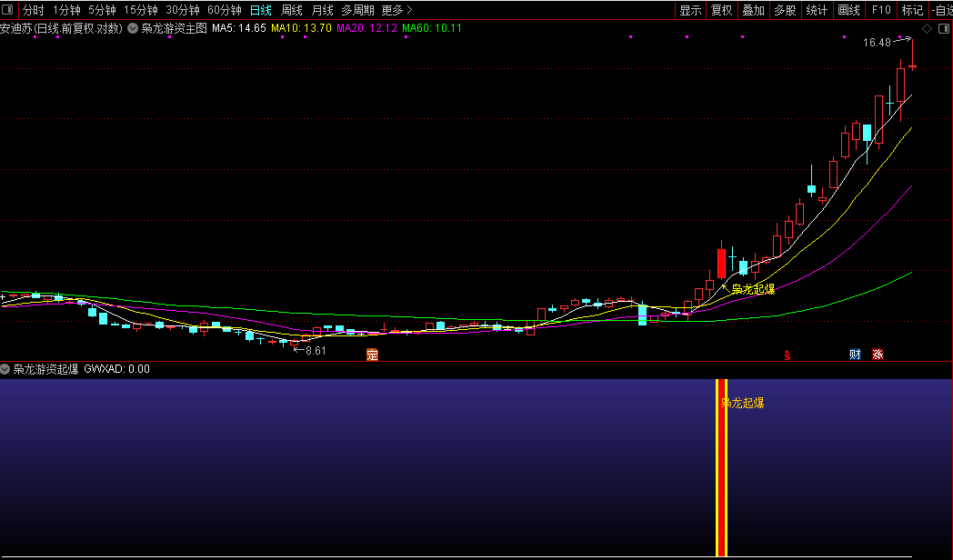Open the 财 financial report marker
953x560 pixels.
pyautogui.click(x=855, y=355)
